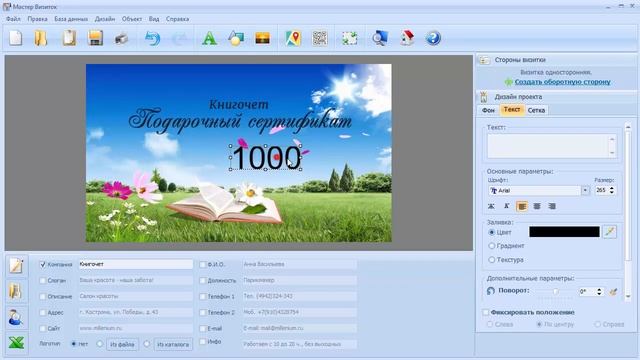Click the rotation angle stepper arrows
This screenshot has width=640, height=360.
599,291
